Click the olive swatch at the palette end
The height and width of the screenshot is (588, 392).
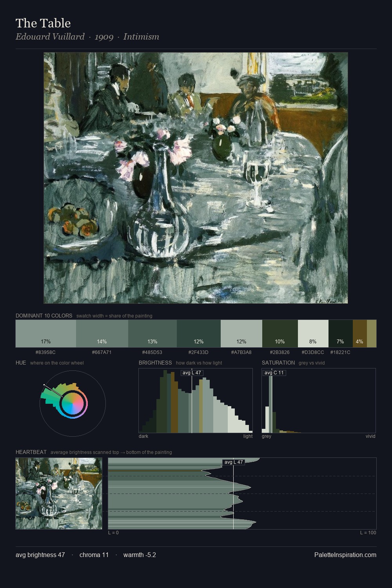[372, 334]
